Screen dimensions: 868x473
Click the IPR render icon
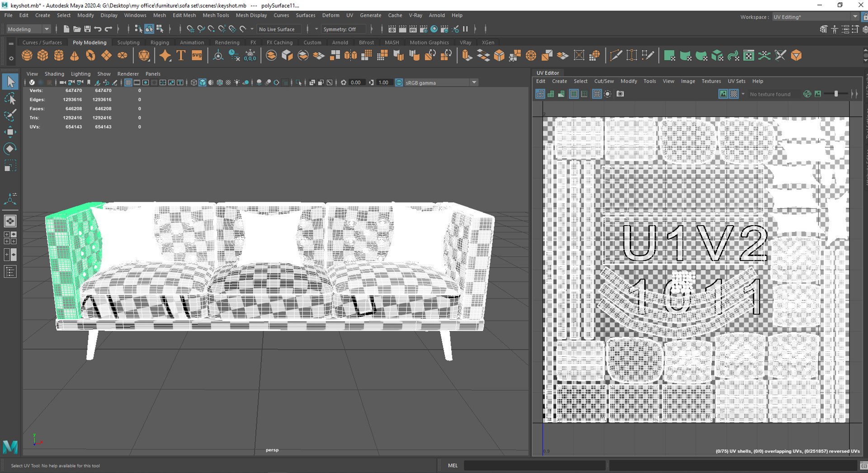(x=413, y=29)
